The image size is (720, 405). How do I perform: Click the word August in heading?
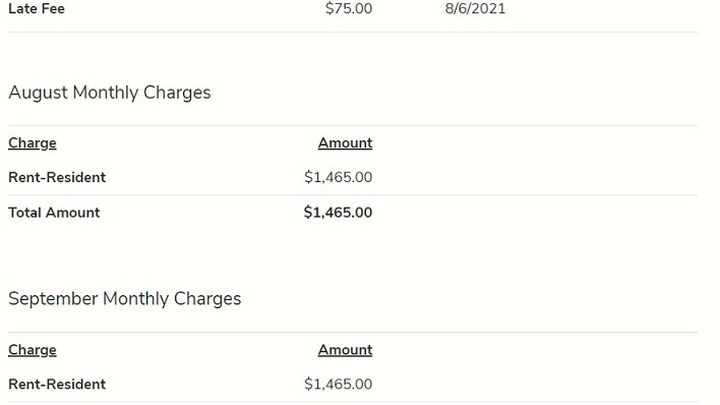click(x=38, y=93)
